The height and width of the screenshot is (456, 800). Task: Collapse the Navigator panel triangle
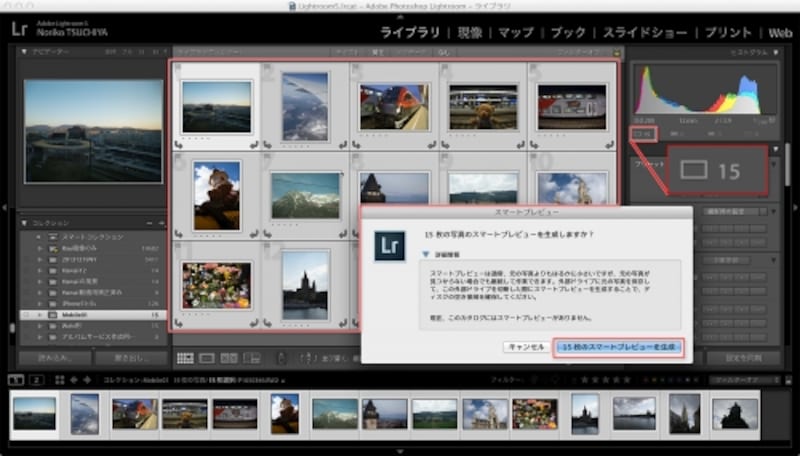tap(24, 52)
